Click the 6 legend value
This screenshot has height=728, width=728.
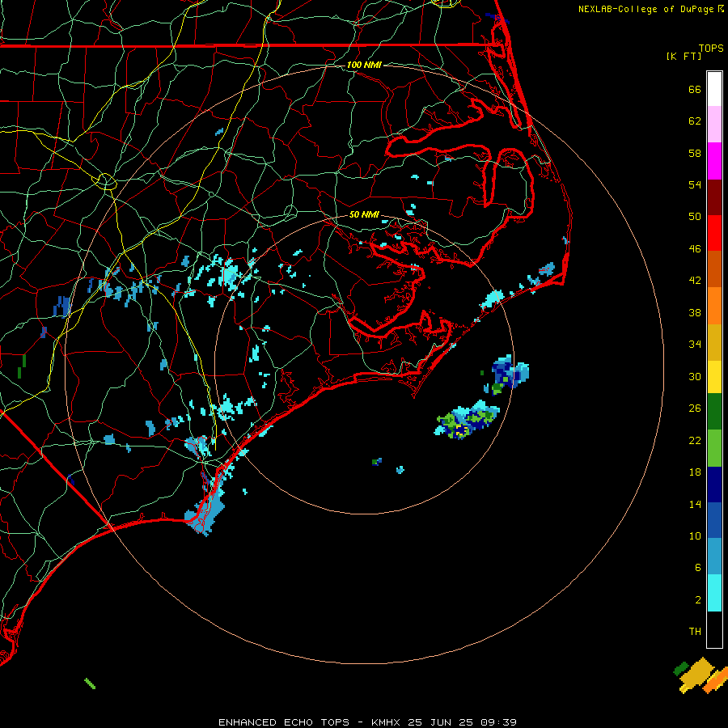[x=698, y=568]
